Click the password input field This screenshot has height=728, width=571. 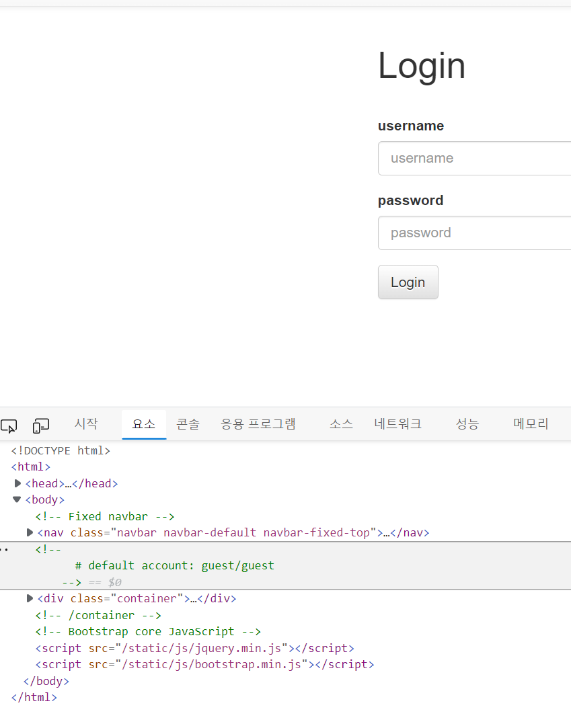point(474,233)
